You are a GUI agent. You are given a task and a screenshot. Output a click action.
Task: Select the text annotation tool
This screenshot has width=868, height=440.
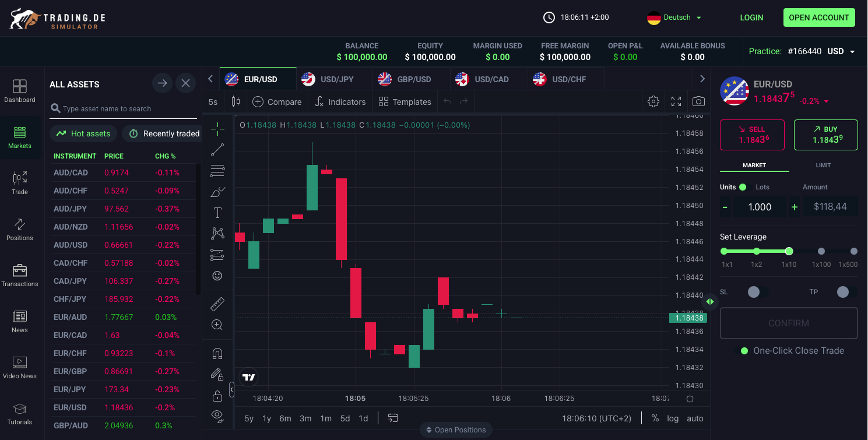click(x=217, y=213)
